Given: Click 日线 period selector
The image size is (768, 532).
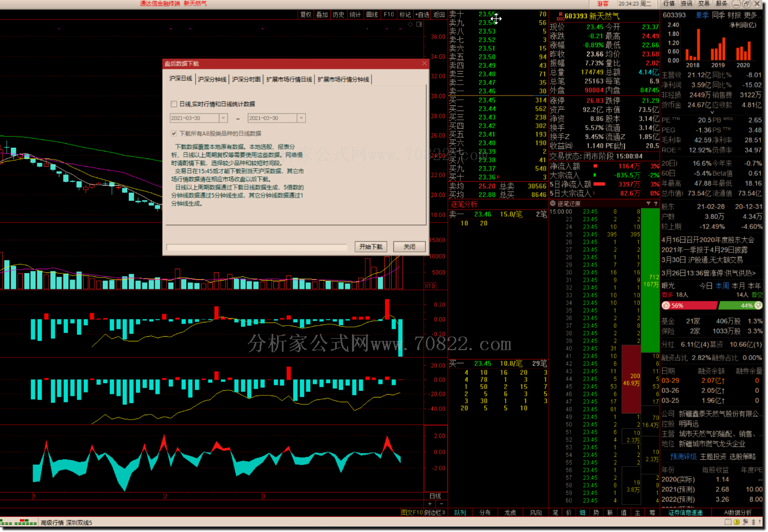Looking at the screenshot, I should click(x=435, y=496).
